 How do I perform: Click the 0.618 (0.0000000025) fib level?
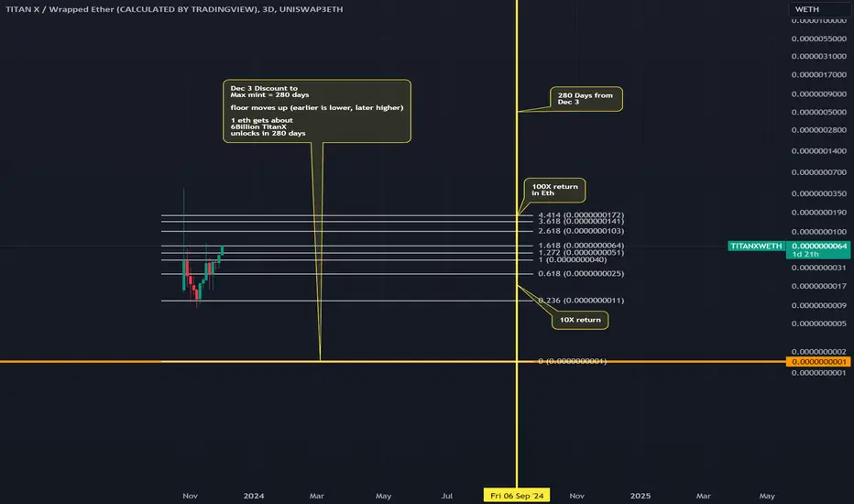[x=581, y=273]
